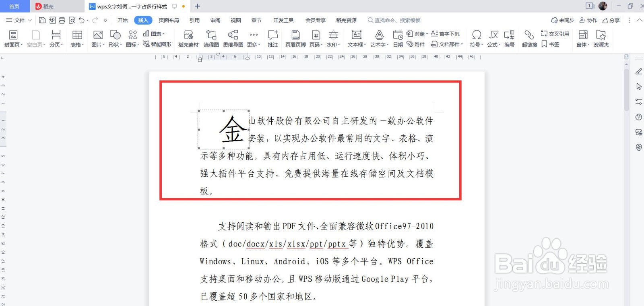The height and width of the screenshot is (306, 644).
Task: Open the 会员专享 member exclusive tab
Action: (315, 20)
